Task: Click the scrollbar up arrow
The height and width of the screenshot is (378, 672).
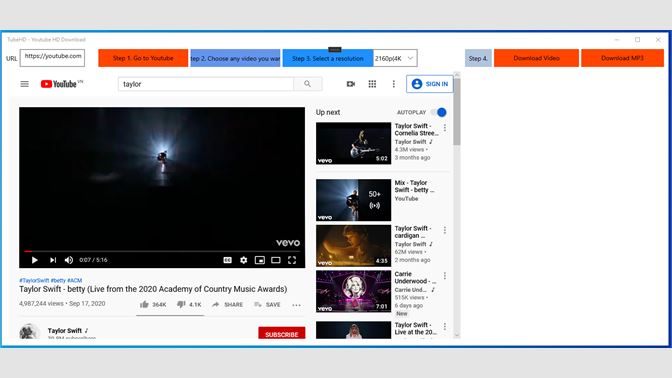Action: click(457, 74)
